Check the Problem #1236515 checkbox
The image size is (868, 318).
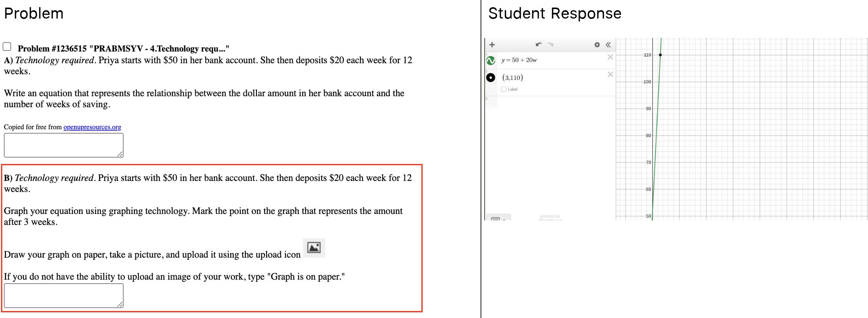click(x=7, y=47)
